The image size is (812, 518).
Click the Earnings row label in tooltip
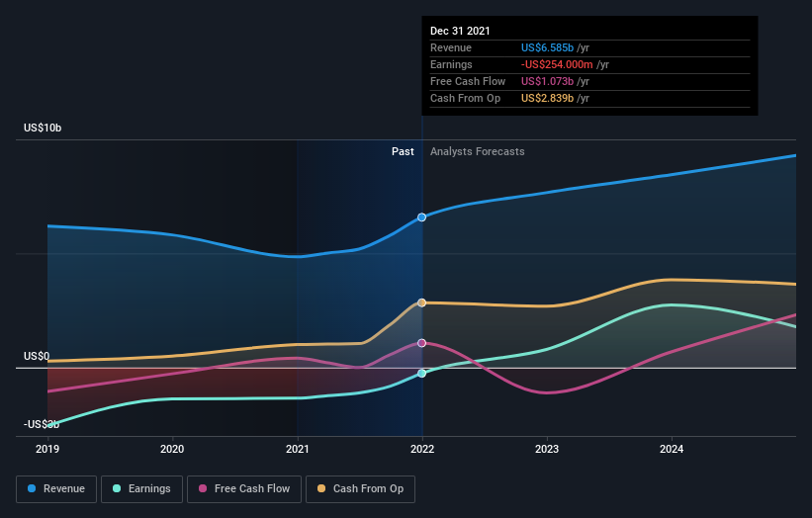pyautogui.click(x=452, y=64)
